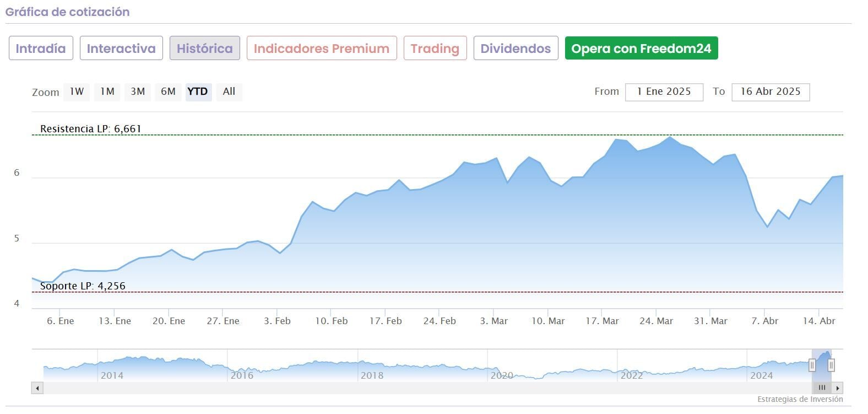Viewport: 868px width, 414px height.
Task: Click the right navigator range handle
Action: click(831, 365)
